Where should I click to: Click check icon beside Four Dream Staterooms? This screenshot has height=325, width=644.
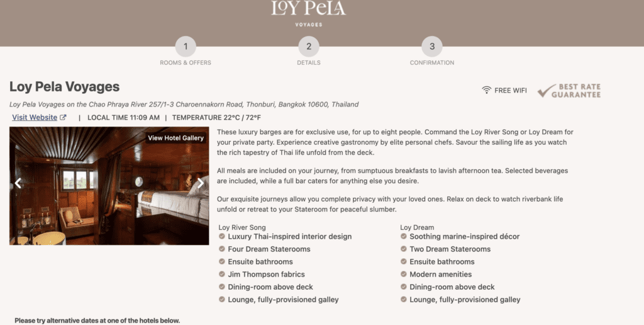click(222, 249)
